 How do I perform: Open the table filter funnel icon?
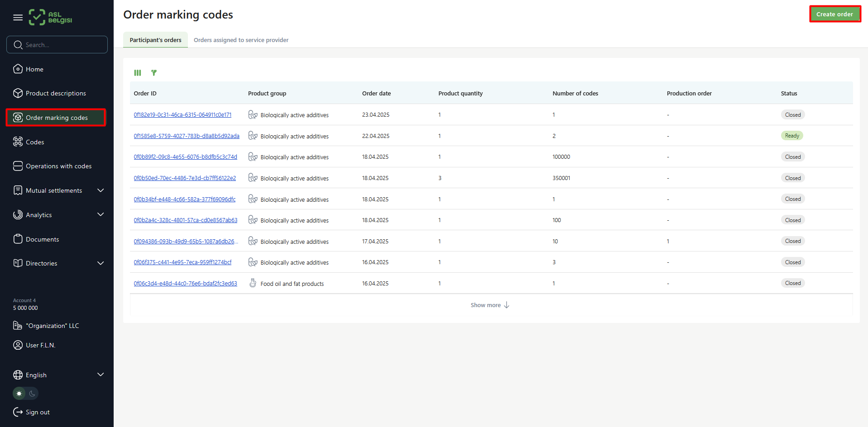pyautogui.click(x=154, y=72)
